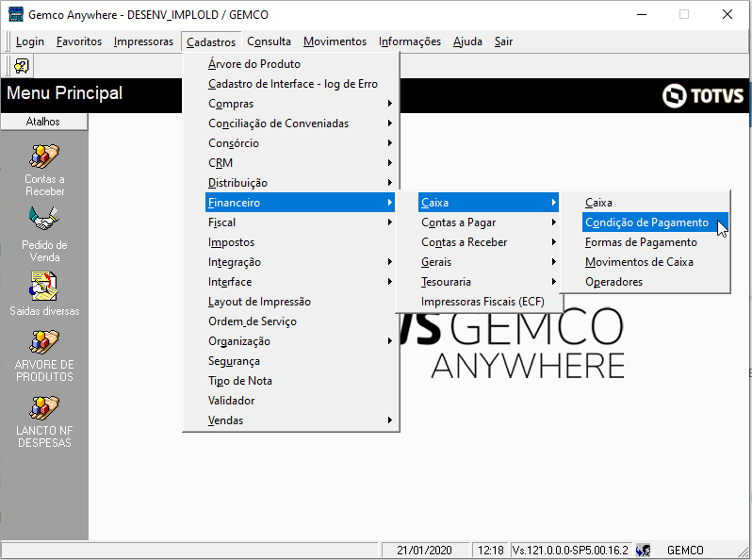
Task: Open LANCTO NF DESPESAS shortcut icon
Action: click(44, 408)
